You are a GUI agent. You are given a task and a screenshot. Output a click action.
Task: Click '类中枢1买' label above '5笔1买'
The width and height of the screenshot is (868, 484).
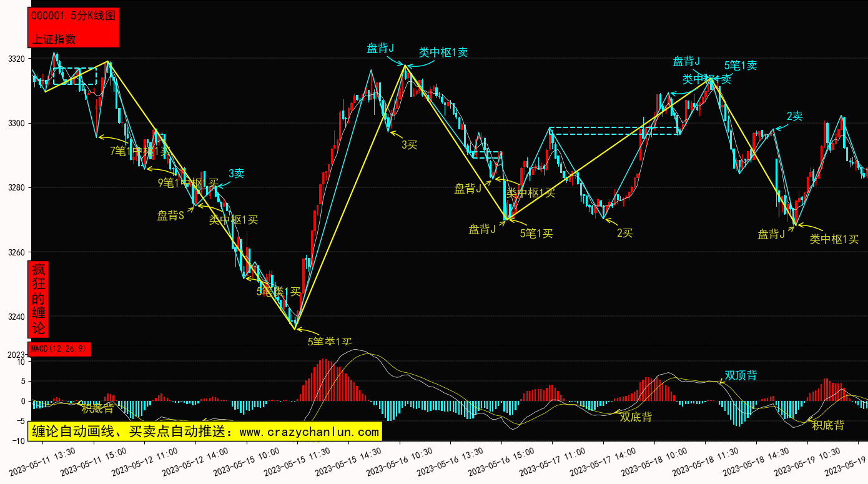[531, 193]
